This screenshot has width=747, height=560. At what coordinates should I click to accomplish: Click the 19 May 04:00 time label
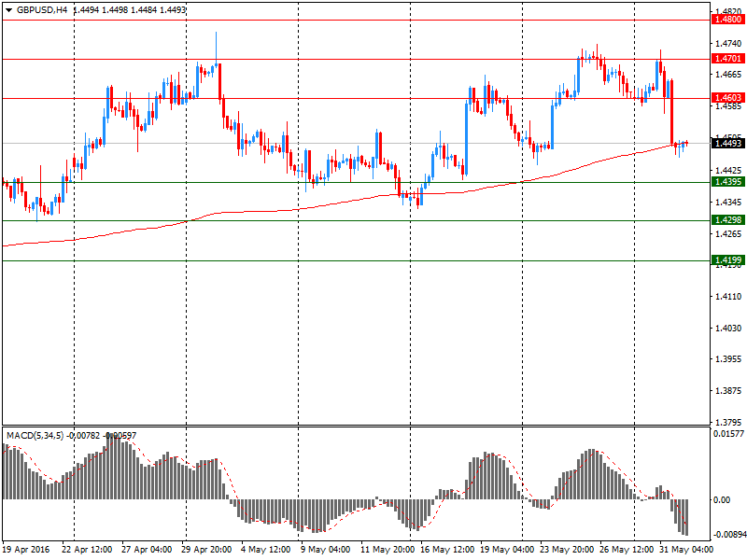click(x=507, y=550)
